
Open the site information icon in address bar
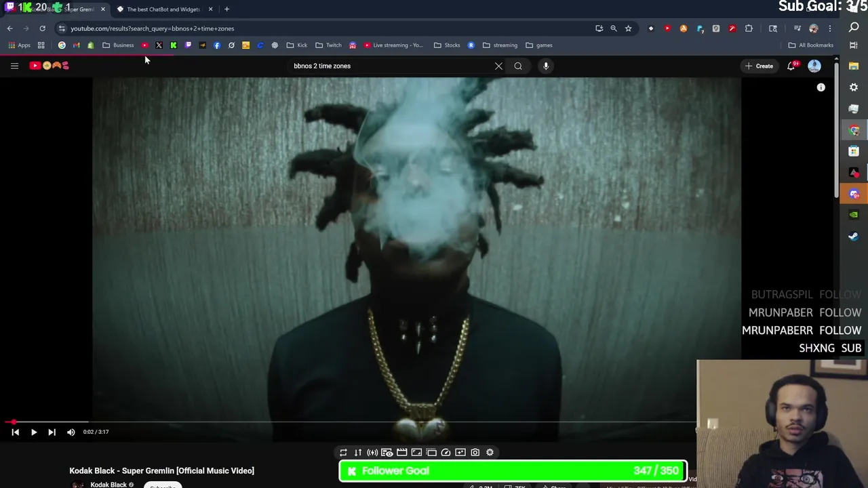point(62,28)
